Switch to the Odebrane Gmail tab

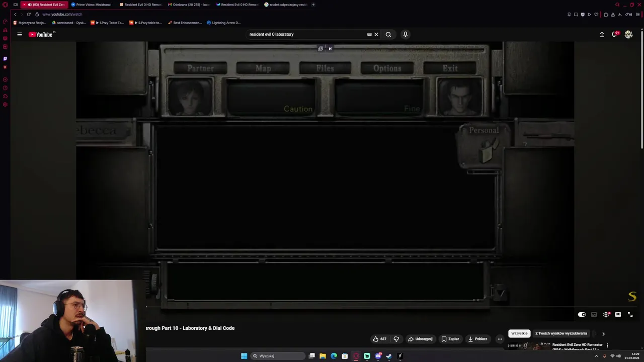(x=188, y=5)
